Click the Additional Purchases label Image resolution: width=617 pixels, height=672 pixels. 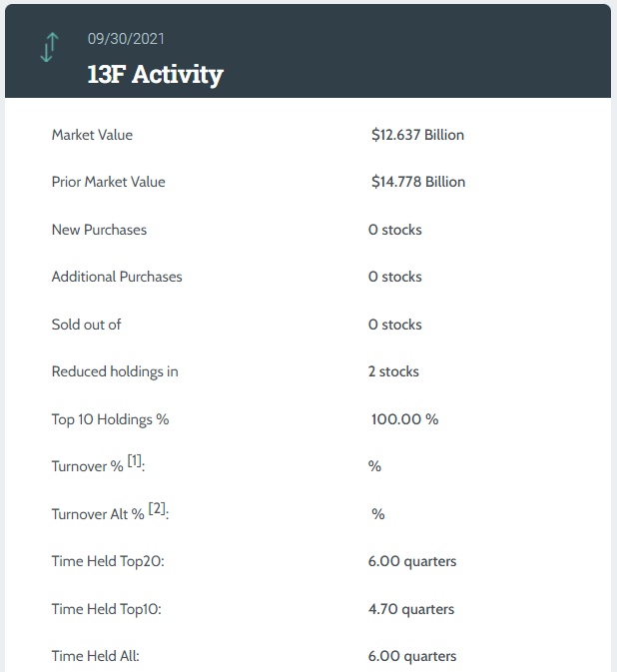pyautogui.click(x=117, y=277)
